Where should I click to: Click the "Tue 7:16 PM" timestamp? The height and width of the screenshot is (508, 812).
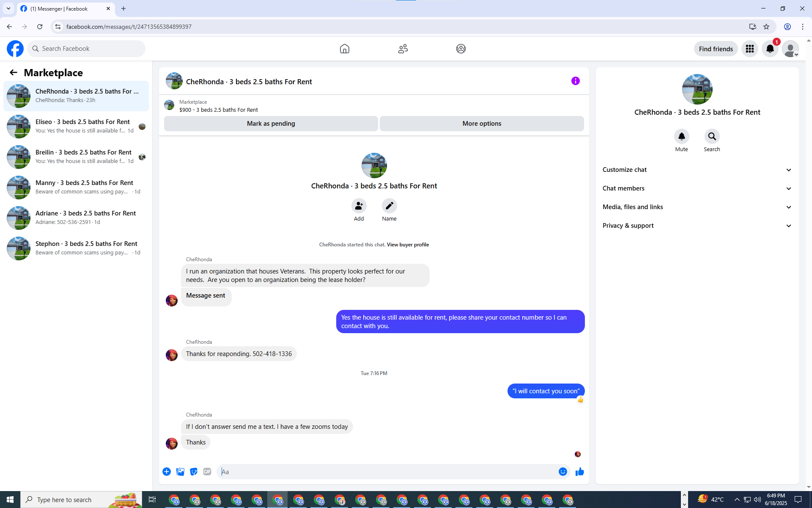374,373
